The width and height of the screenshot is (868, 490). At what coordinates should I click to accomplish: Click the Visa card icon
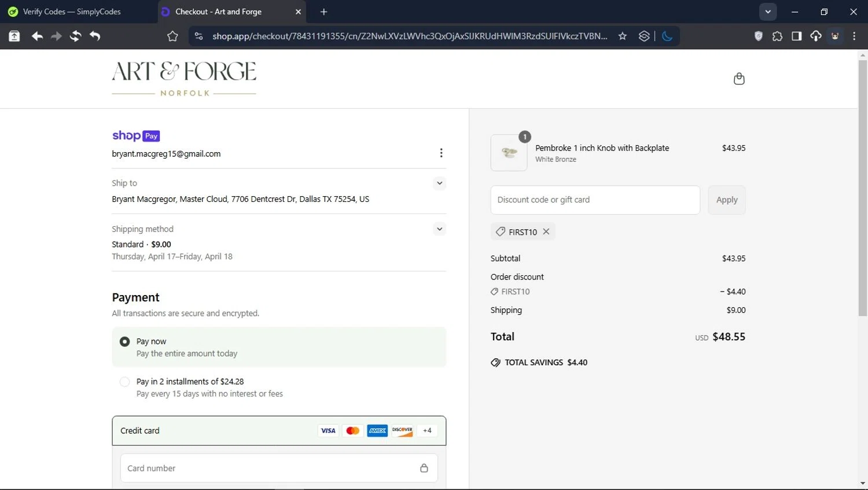[x=328, y=430]
